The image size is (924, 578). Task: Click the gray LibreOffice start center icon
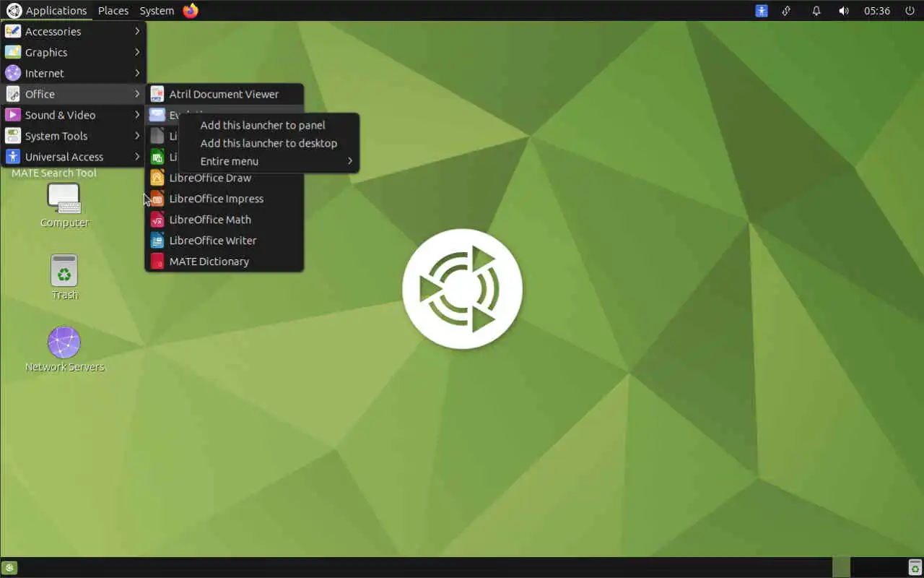point(157,136)
